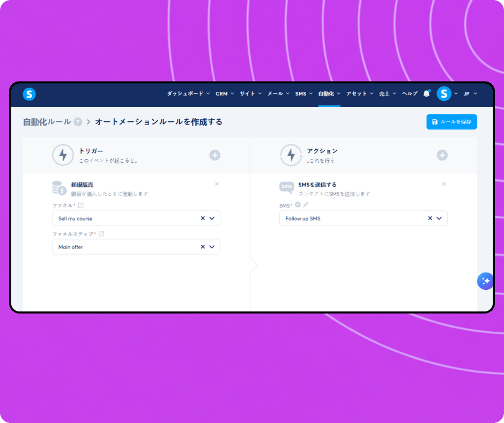Clear the Sell my course selection
Viewport: 504px width, 423px height.
pos(203,218)
